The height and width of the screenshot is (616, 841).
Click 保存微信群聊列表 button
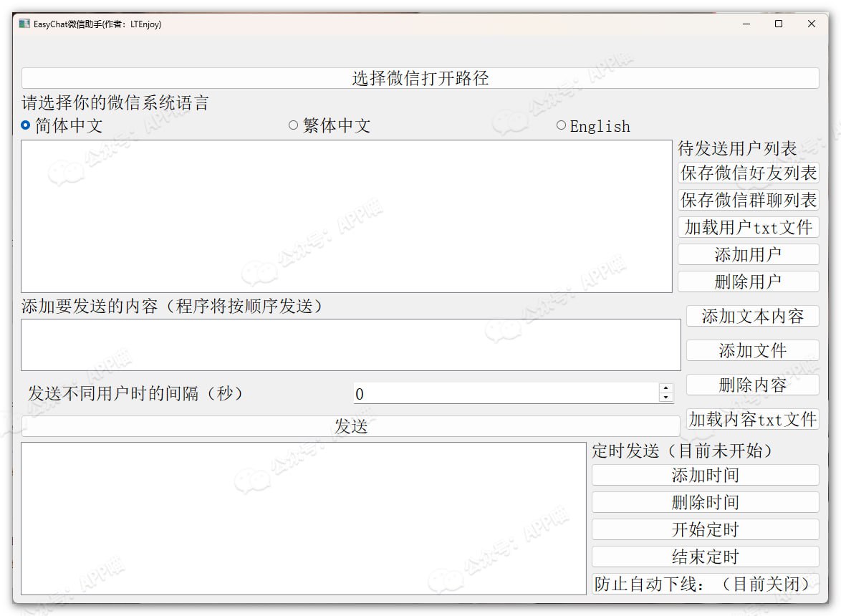coord(748,200)
